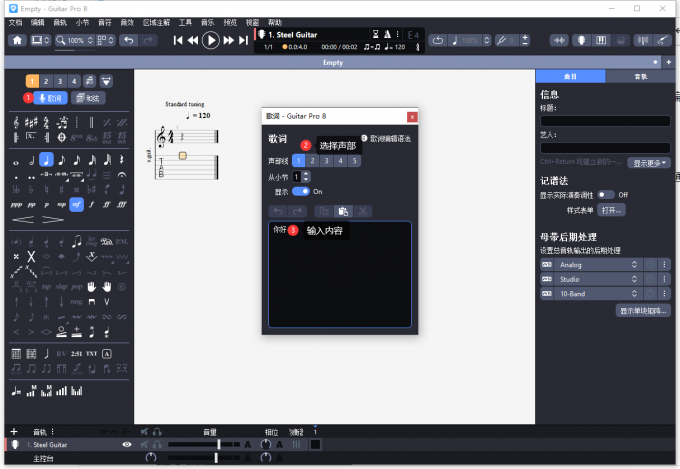
Task: Select lyrics line 3 button
Action: tap(326, 160)
